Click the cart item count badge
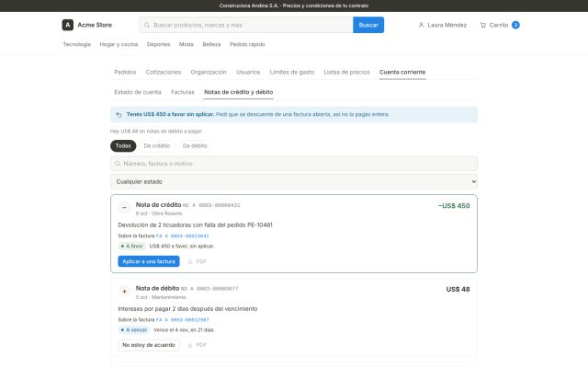This screenshot has width=588, height=368. (515, 25)
